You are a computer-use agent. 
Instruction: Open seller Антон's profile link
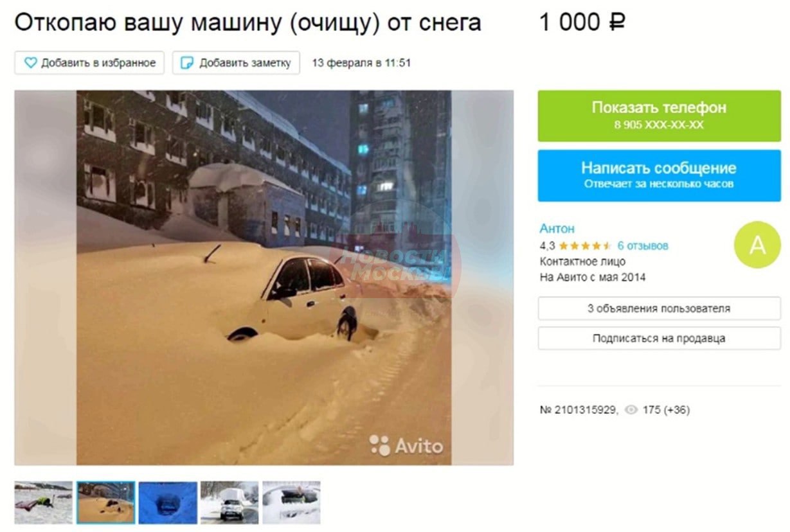(557, 229)
